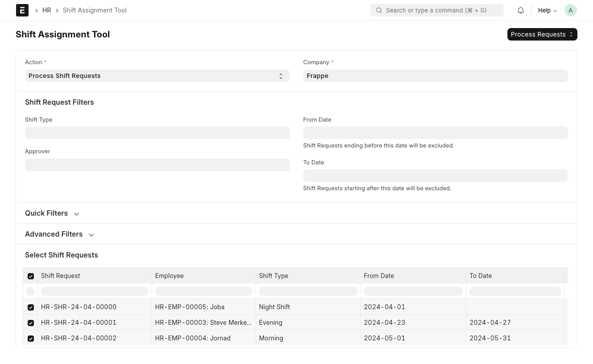Toggle the select-all shift requests checkbox

(x=31, y=276)
